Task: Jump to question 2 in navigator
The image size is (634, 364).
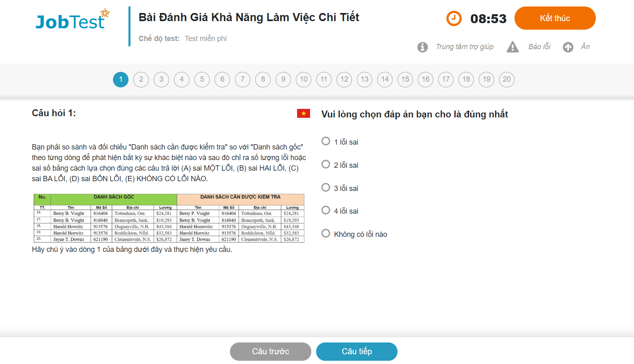Action: pyautogui.click(x=141, y=80)
